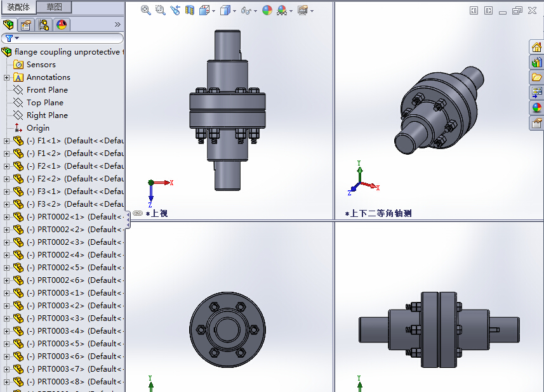Click the feature tree filter input field
544x392 pixels.
62,38
